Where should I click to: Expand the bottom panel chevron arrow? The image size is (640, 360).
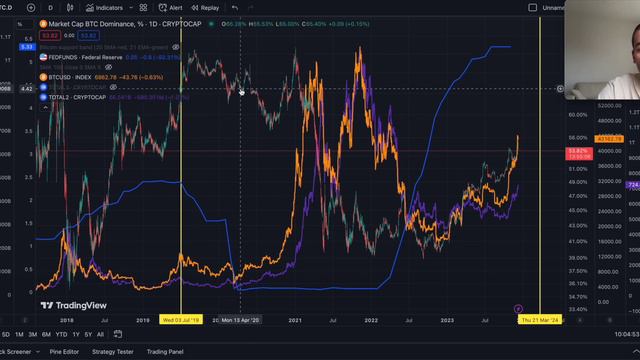tap(636, 351)
